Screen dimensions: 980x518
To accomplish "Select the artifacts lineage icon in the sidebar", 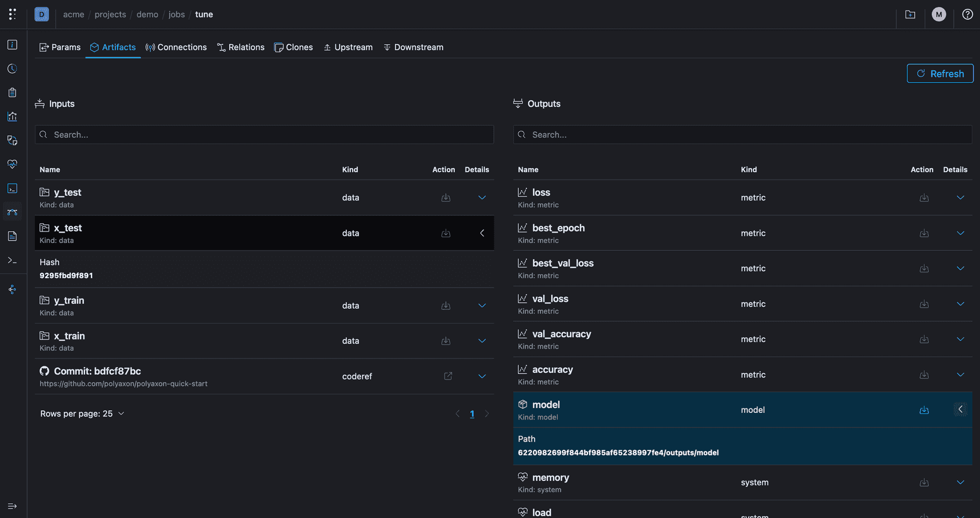I will 12,211.
